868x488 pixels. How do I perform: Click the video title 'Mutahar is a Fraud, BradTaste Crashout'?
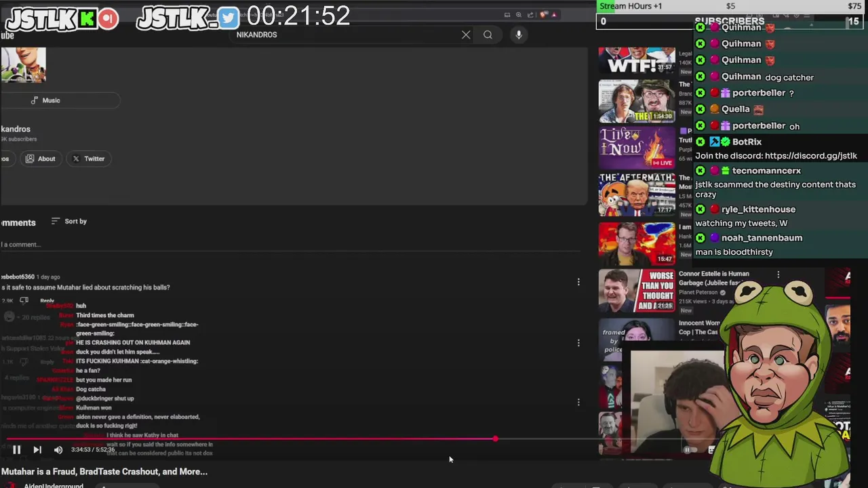[104, 472]
